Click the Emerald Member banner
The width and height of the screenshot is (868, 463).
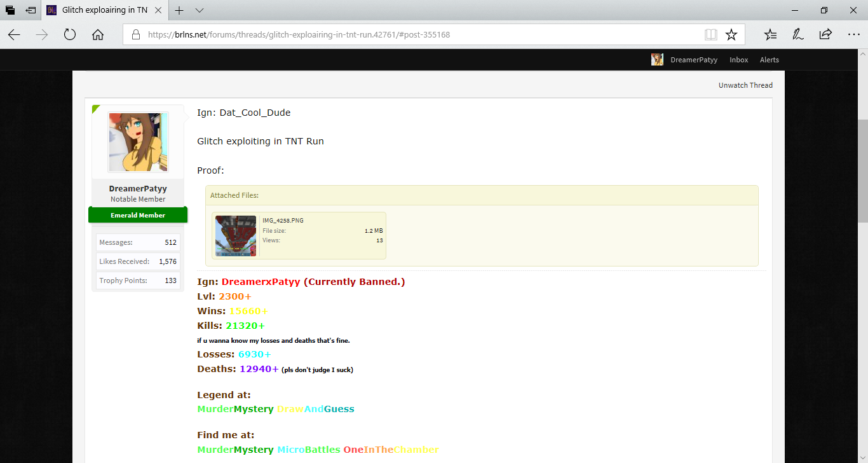(x=138, y=215)
